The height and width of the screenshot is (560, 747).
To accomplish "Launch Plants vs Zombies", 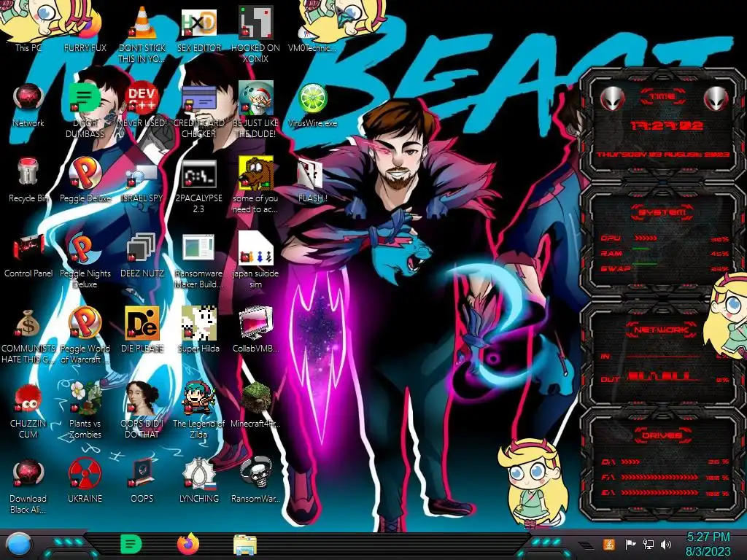I will click(85, 411).
